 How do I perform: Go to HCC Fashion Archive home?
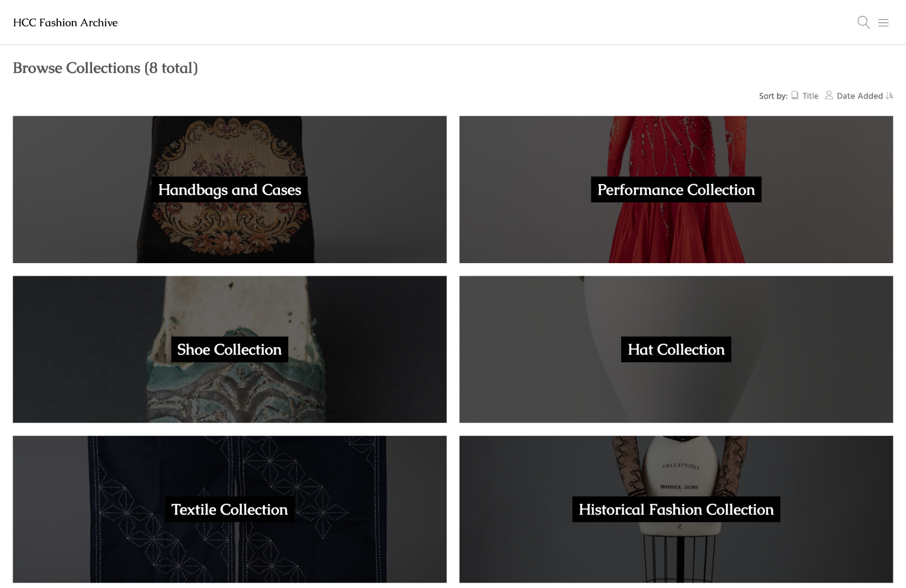[x=65, y=22]
